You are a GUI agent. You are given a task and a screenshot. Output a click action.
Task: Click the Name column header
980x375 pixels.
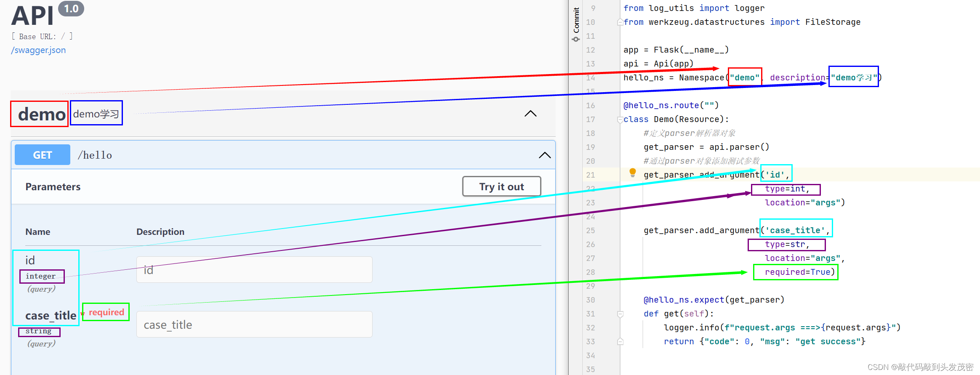(38, 232)
